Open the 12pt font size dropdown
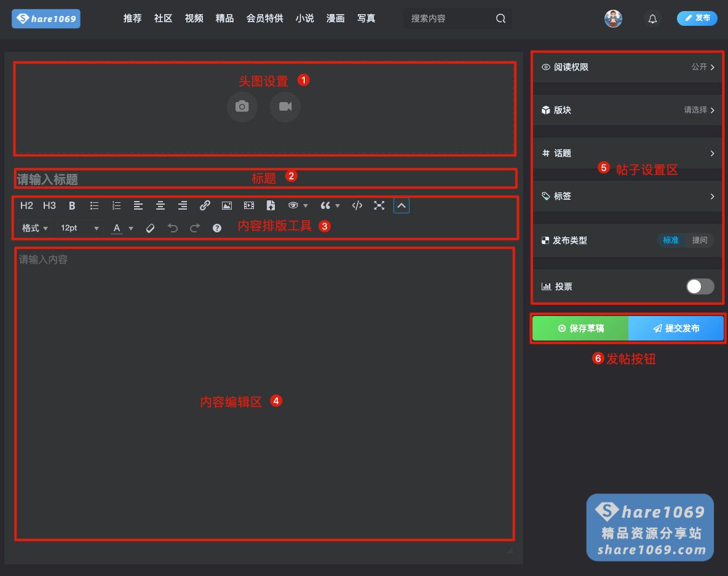 (80, 228)
